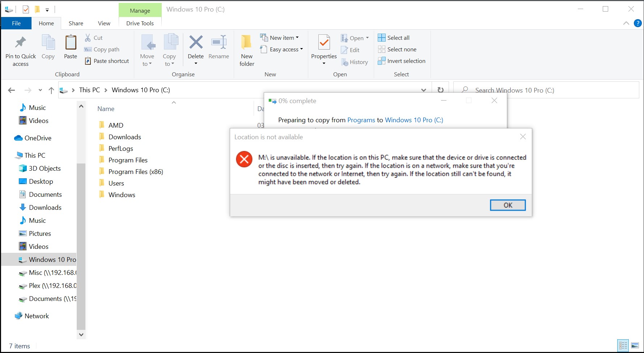Click navigation pane scroll down arrow
Viewport: 644px width, 353px height.
coord(81,335)
